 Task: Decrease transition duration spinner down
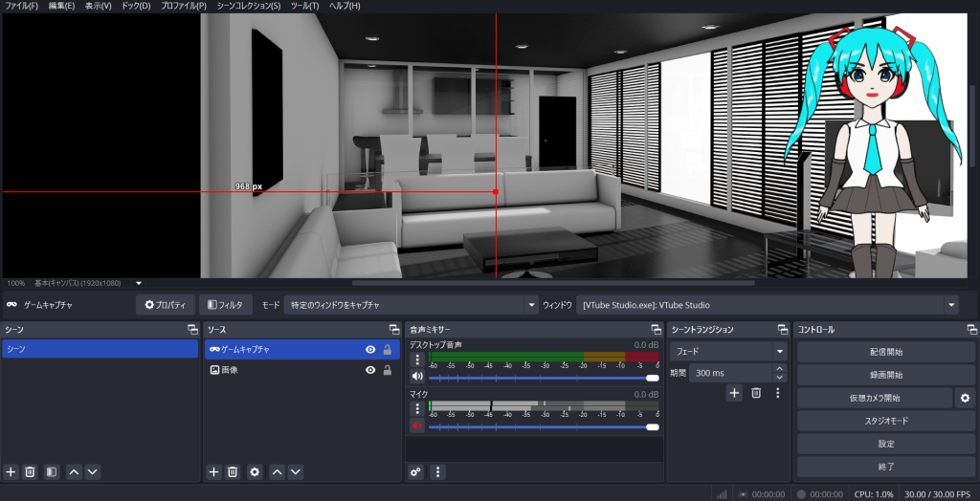(779, 378)
